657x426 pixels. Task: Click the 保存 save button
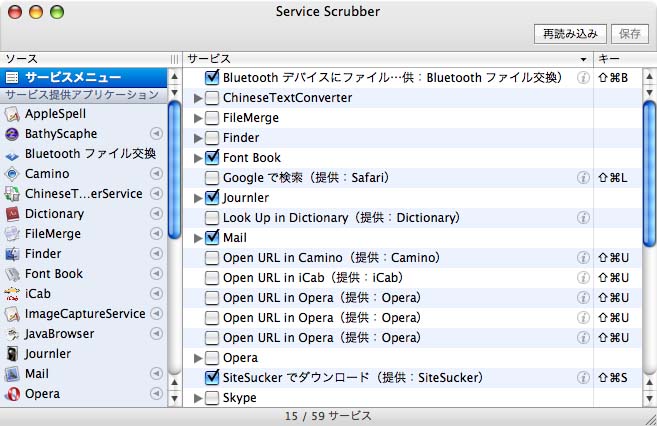[629, 33]
